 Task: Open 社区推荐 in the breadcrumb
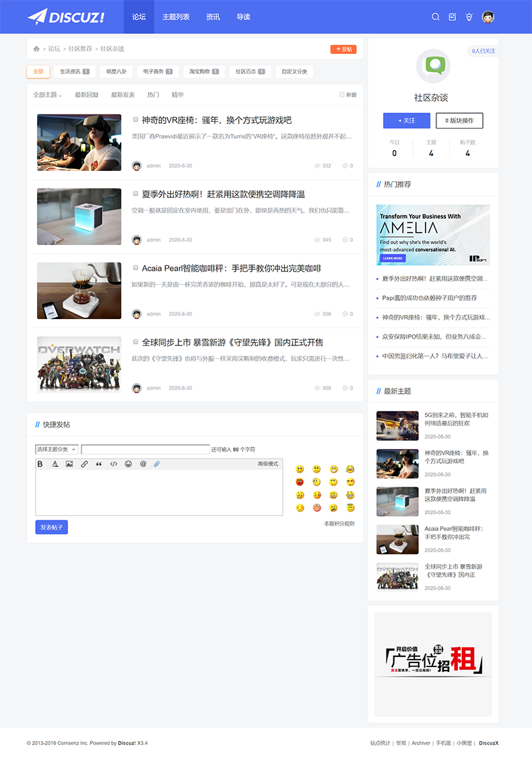[79, 49]
